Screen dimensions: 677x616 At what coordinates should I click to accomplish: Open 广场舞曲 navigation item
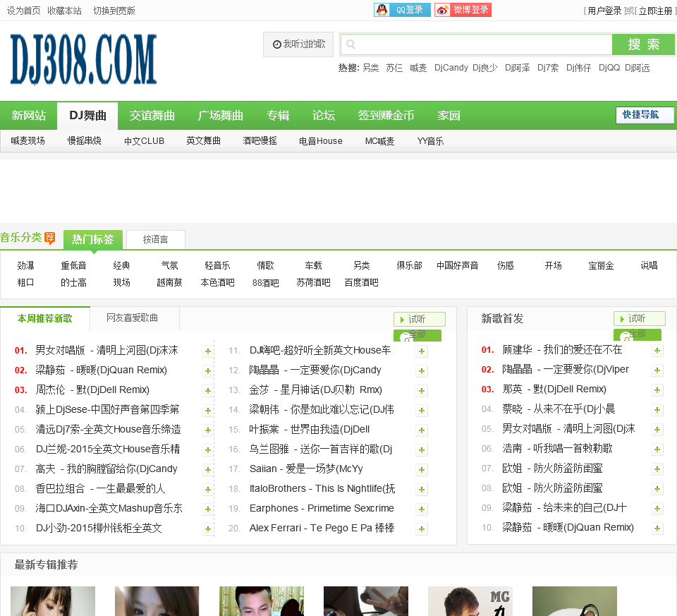click(x=220, y=116)
